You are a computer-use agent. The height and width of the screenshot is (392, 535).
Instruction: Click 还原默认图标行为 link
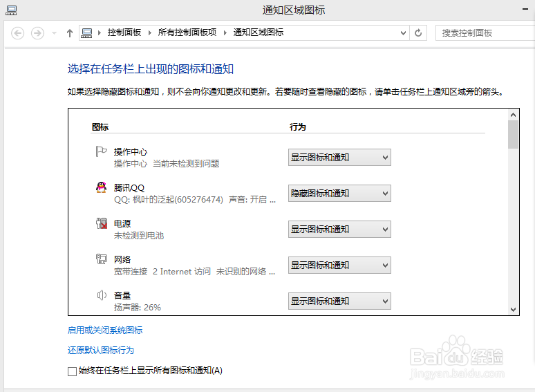[x=101, y=351]
